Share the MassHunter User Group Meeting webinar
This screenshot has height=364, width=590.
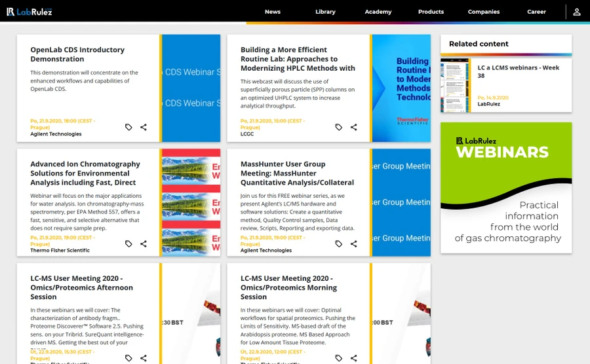354,244
